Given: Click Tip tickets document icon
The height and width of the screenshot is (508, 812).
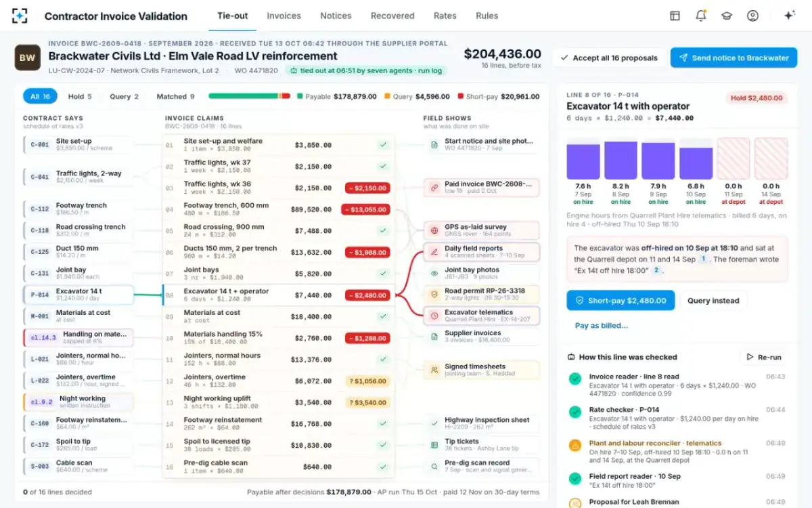Looking at the screenshot, I should (434, 445).
